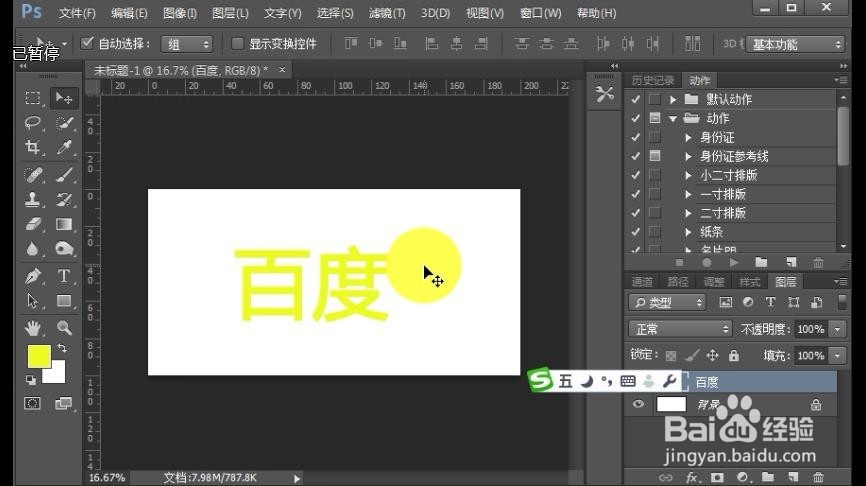
Task: Open the opacity slider dropdown arrow
Action: (838, 329)
